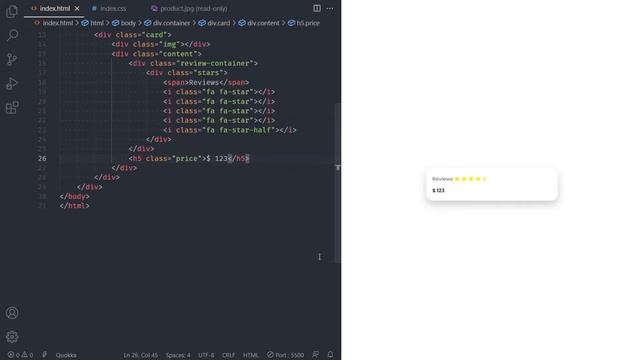Open feedback icon in status bar
This screenshot has height=360, width=640.
(x=316, y=355)
